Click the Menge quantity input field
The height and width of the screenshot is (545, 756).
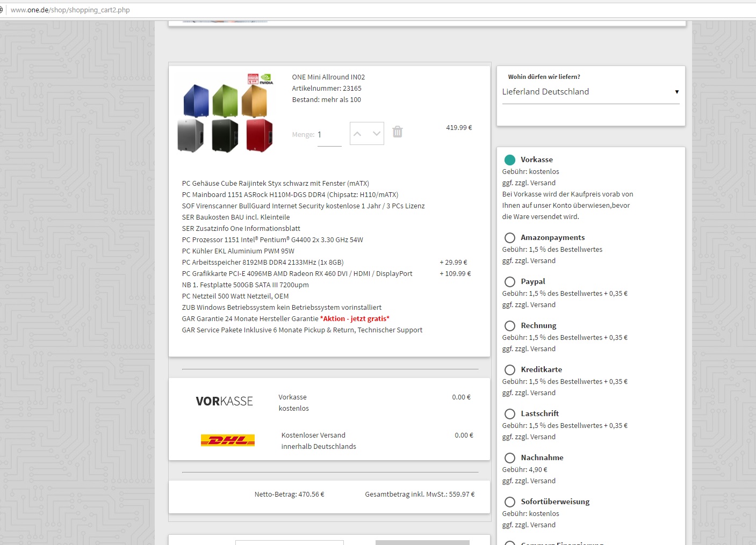tap(329, 135)
